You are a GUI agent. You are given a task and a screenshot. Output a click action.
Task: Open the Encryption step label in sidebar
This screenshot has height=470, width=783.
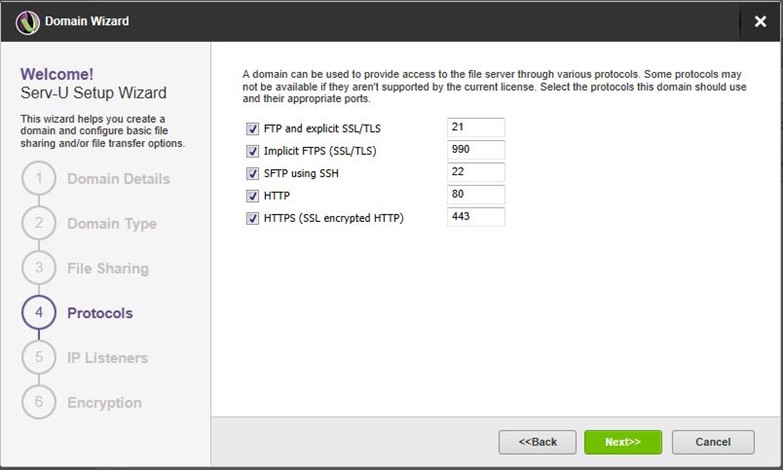tap(104, 403)
